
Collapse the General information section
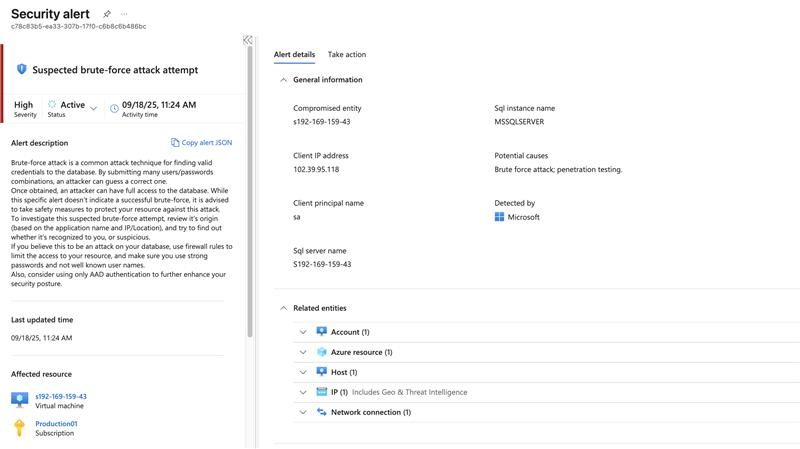283,80
